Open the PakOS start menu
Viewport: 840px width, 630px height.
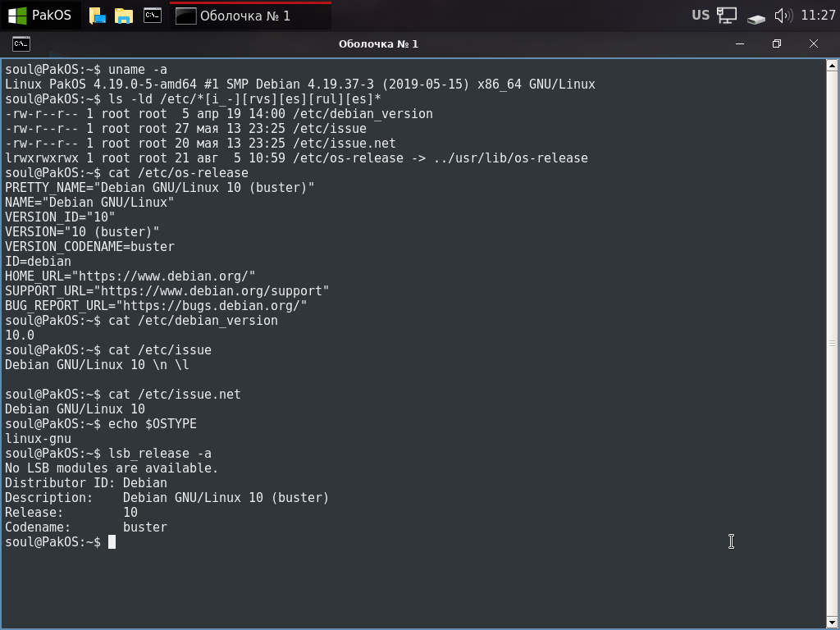coord(41,15)
